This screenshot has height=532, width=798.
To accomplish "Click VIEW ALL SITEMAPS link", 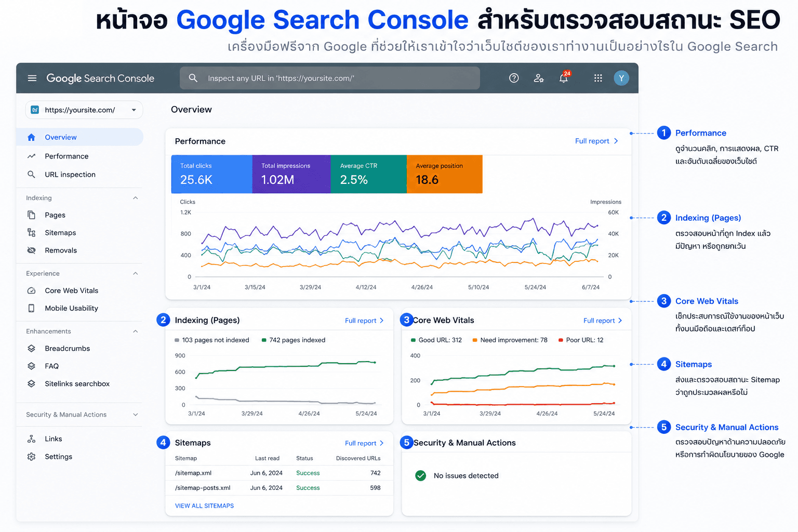I will (204, 506).
